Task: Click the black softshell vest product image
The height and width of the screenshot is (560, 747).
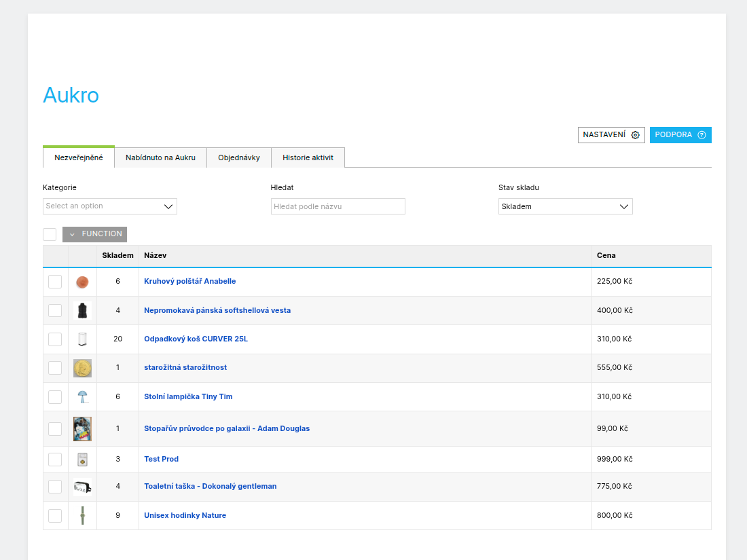Action: coord(82,311)
